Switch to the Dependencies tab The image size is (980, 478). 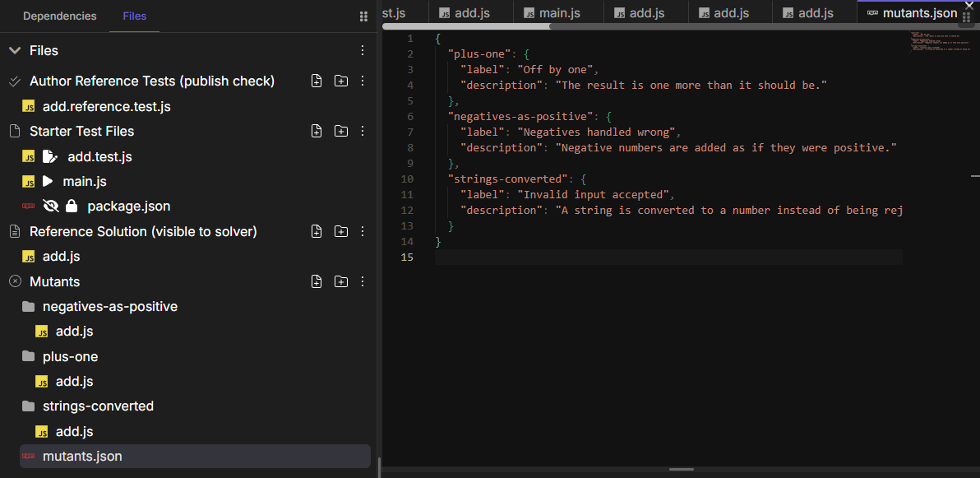pyautogui.click(x=59, y=16)
